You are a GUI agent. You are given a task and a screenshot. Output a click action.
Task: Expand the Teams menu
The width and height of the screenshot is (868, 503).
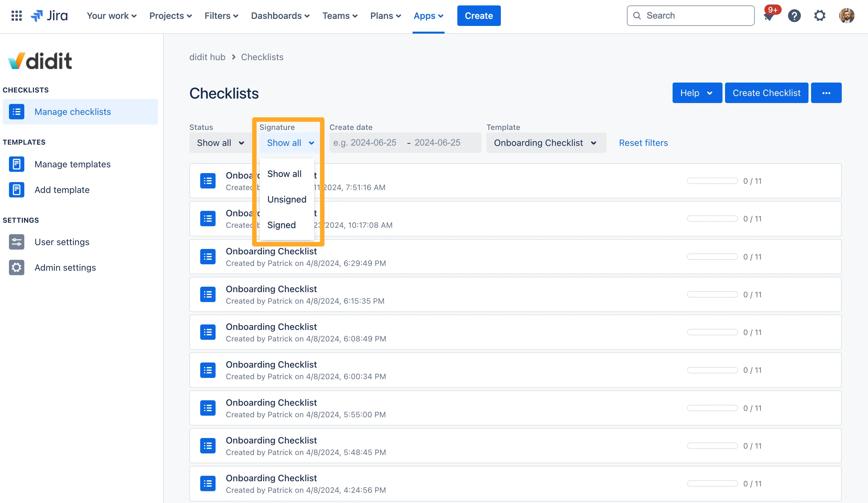tap(340, 15)
